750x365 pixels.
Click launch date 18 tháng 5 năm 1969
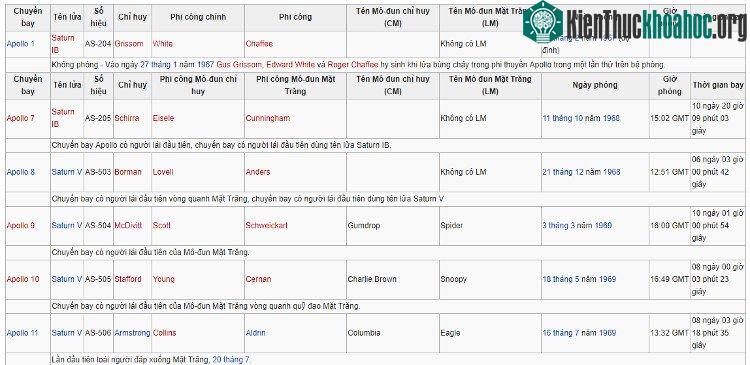point(579,279)
